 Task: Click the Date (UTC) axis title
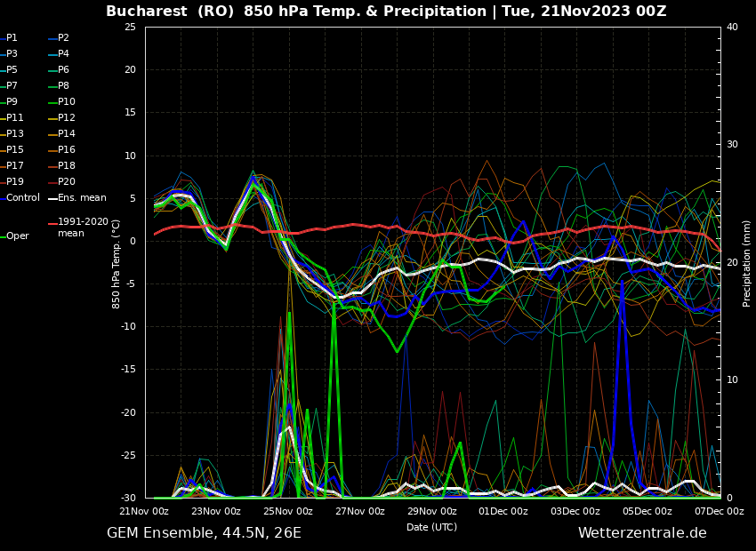(x=431, y=528)
